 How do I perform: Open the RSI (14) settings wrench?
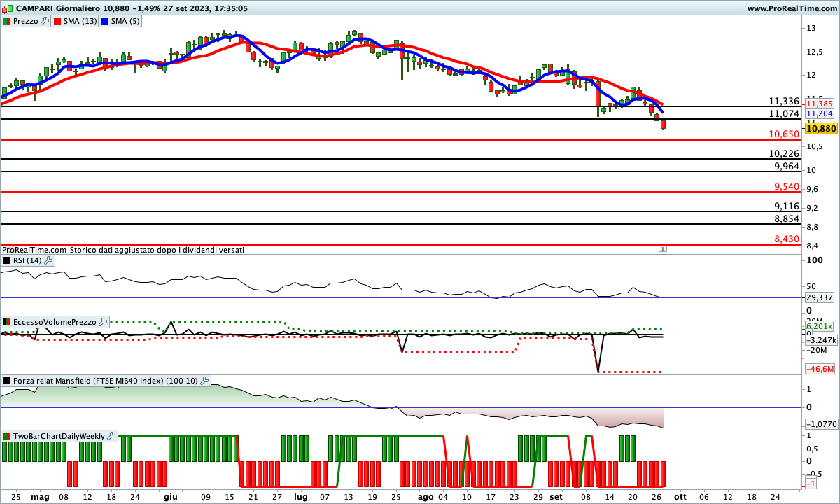pyautogui.click(x=48, y=260)
